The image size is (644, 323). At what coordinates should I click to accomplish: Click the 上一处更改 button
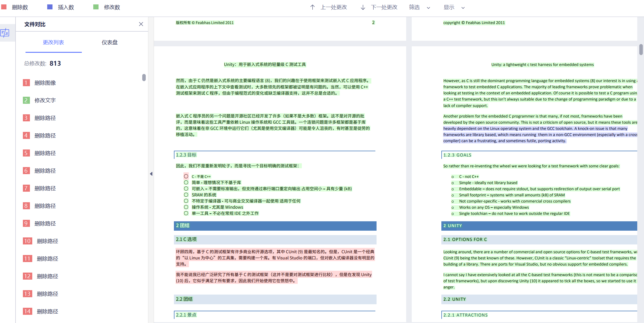point(334,7)
